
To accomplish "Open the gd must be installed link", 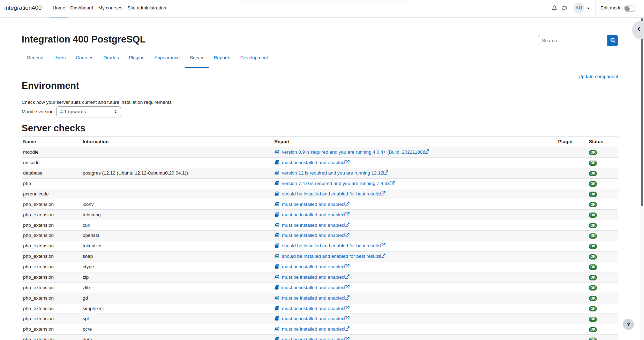I will (x=313, y=298).
